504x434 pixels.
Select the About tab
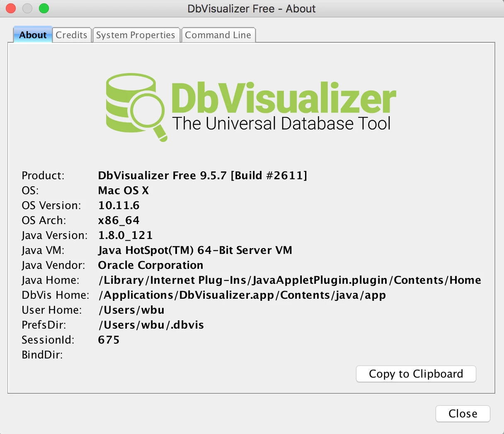click(33, 35)
